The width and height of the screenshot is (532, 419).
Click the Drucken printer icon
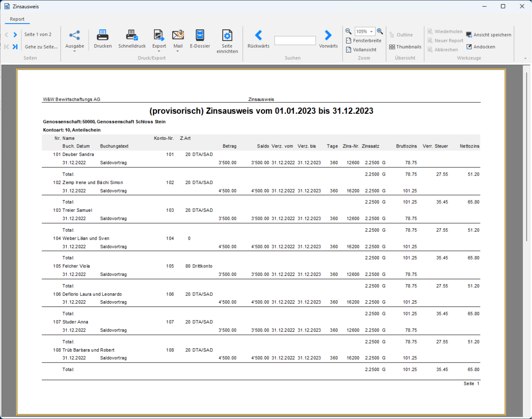(x=102, y=35)
